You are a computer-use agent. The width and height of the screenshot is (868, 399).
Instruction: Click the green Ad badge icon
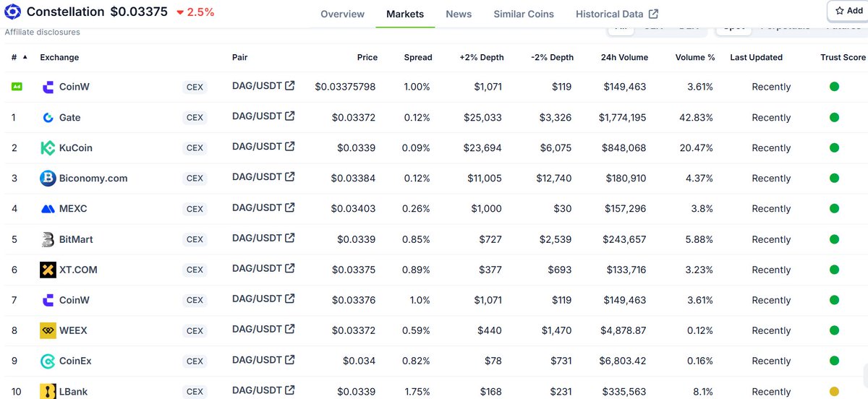tap(17, 87)
